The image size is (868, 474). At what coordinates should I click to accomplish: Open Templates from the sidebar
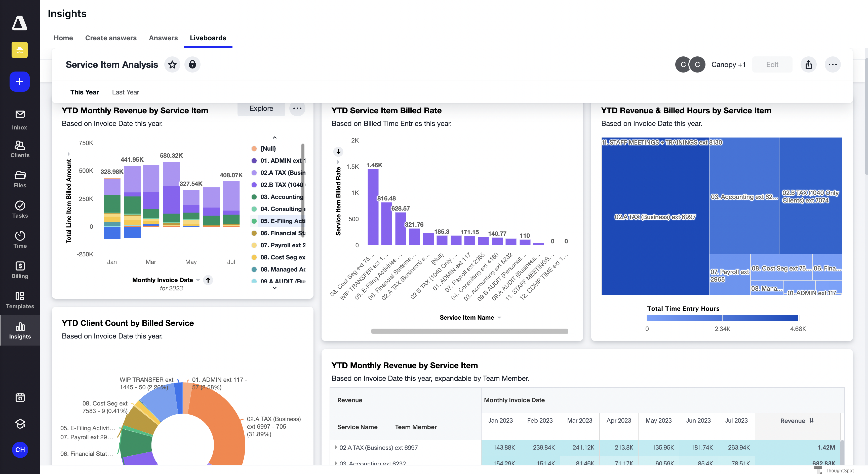(x=20, y=300)
